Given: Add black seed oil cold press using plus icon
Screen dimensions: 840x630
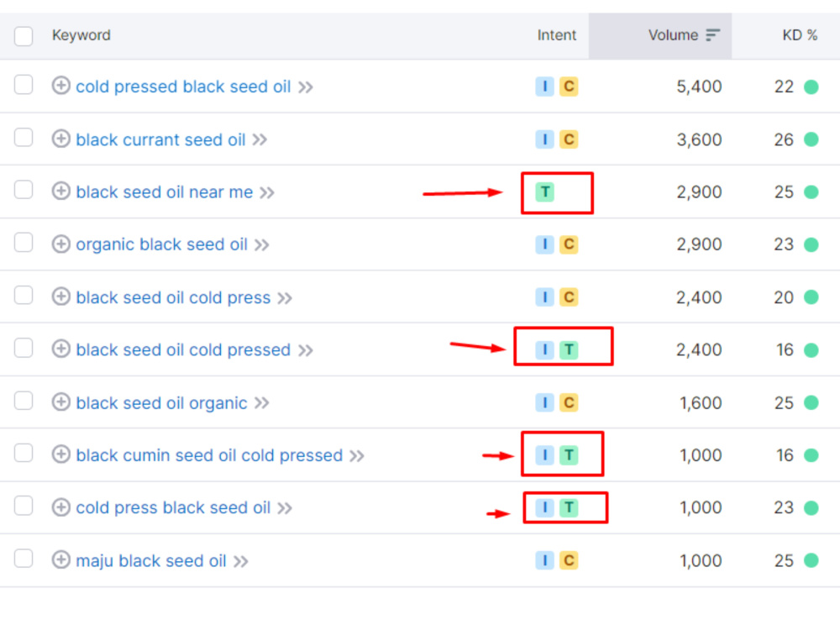Looking at the screenshot, I should 61,297.
